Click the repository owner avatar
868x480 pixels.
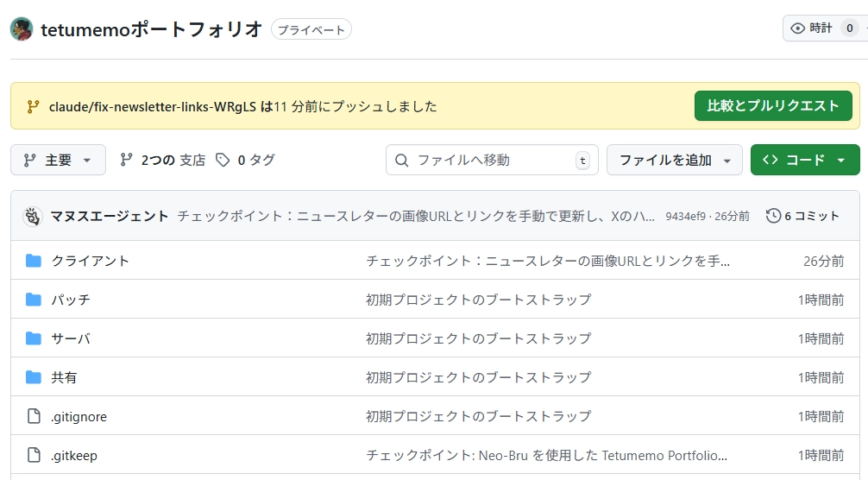(22, 29)
